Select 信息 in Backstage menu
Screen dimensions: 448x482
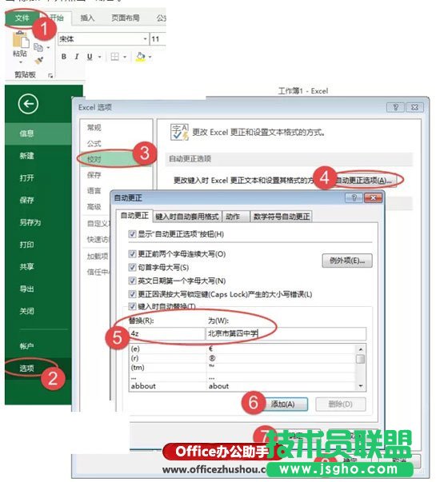pos(38,133)
